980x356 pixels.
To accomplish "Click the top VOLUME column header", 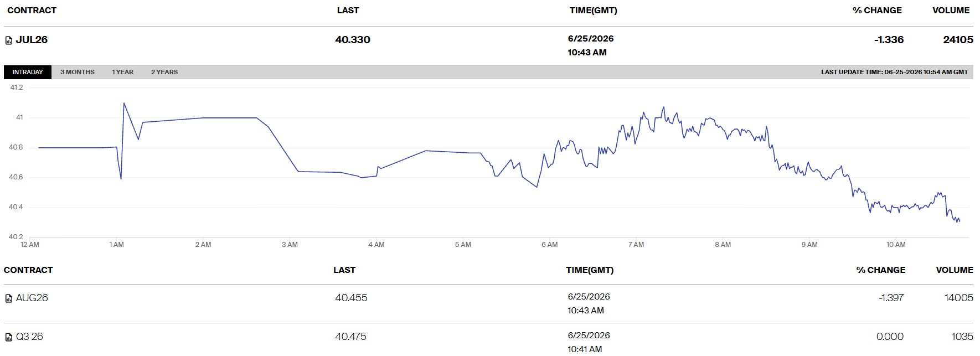I will [x=951, y=10].
